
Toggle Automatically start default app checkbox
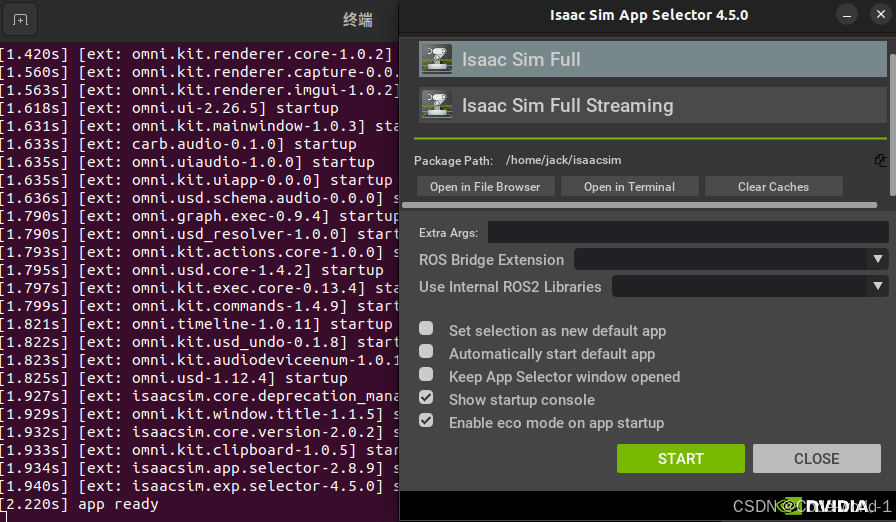426,351
